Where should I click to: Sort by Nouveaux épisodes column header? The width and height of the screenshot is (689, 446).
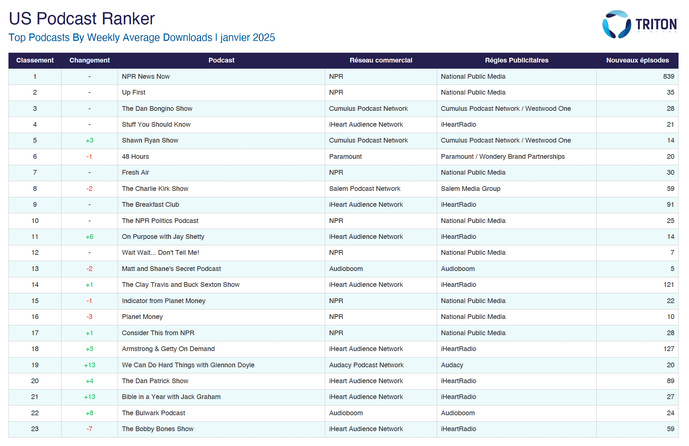pyautogui.click(x=639, y=60)
